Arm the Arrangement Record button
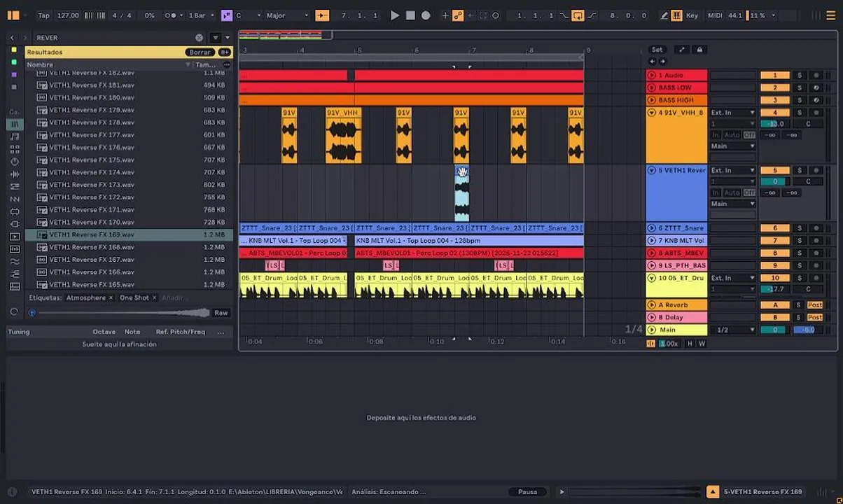 point(426,15)
